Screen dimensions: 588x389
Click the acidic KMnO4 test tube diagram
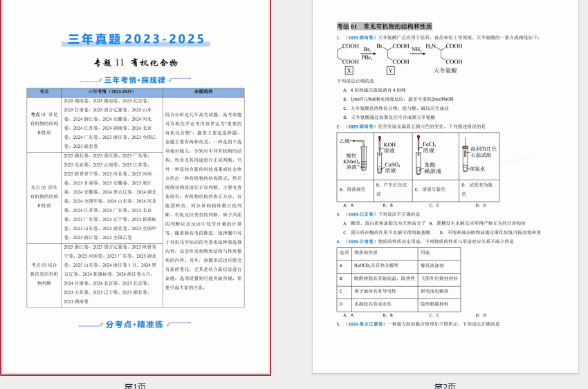point(355,157)
